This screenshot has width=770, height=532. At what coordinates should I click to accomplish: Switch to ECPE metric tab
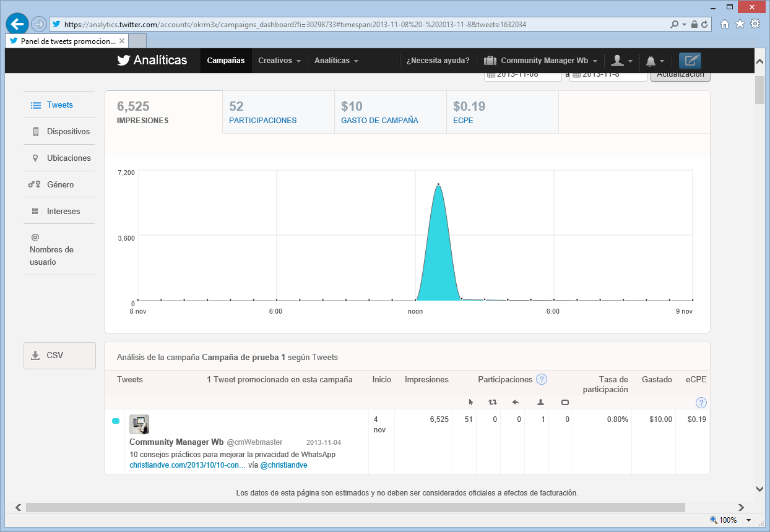[503, 112]
